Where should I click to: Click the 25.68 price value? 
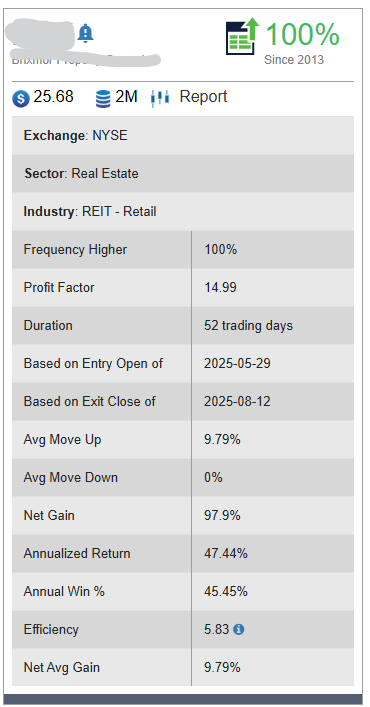click(53, 96)
